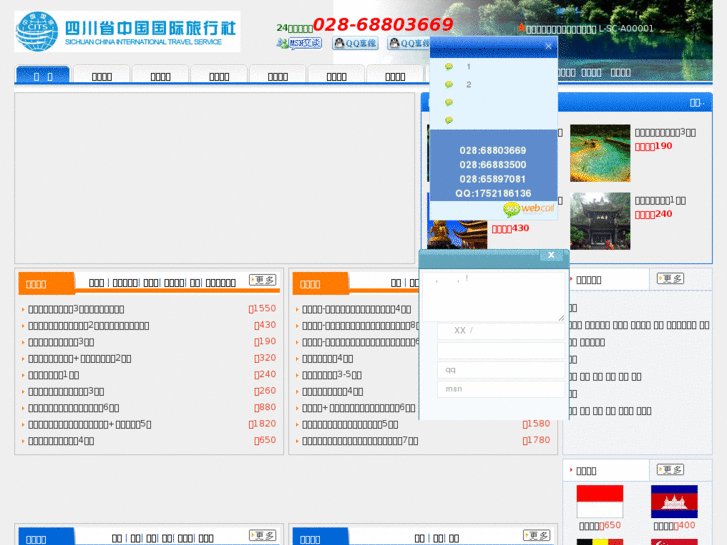727x545 pixels.
Task: Click price 430 beside Buddha thumbnail
Action: point(510,228)
